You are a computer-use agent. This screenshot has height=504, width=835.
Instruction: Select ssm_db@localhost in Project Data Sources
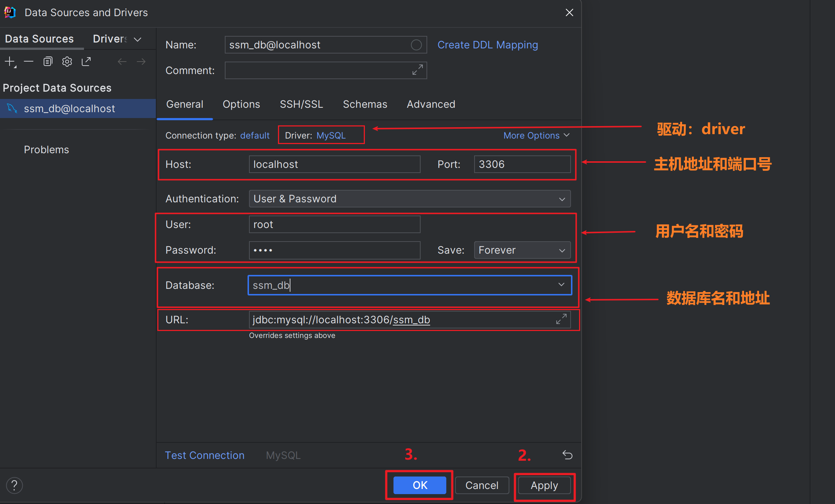click(69, 109)
